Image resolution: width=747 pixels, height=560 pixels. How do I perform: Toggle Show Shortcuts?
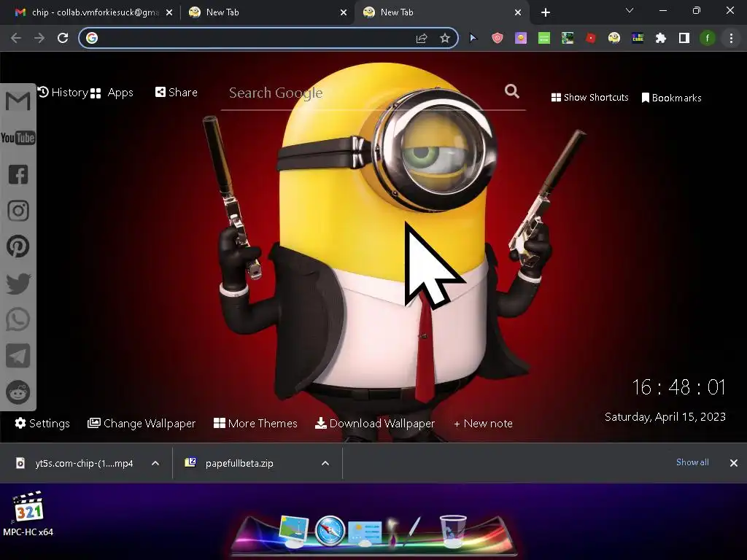[x=589, y=98]
